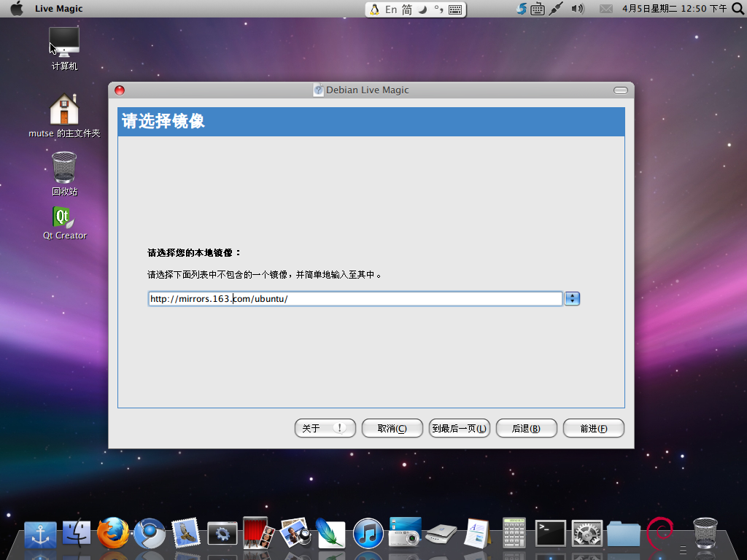
Task: Open the music player icon in dock
Action: pos(368,533)
